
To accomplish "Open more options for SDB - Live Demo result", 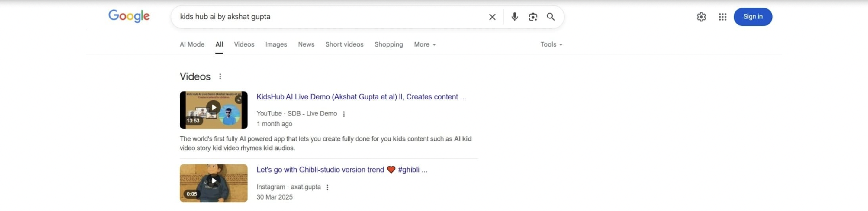I will tap(344, 114).
